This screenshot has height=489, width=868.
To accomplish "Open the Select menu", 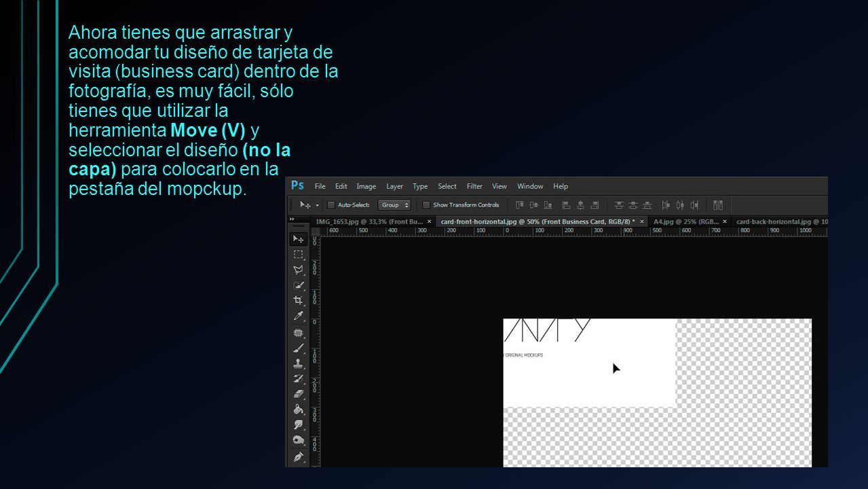I will coord(447,186).
